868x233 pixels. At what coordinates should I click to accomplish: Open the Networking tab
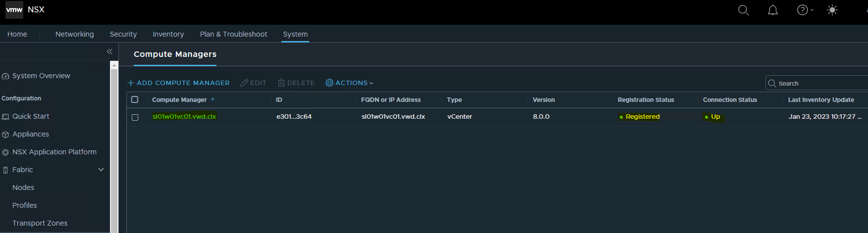tap(75, 34)
